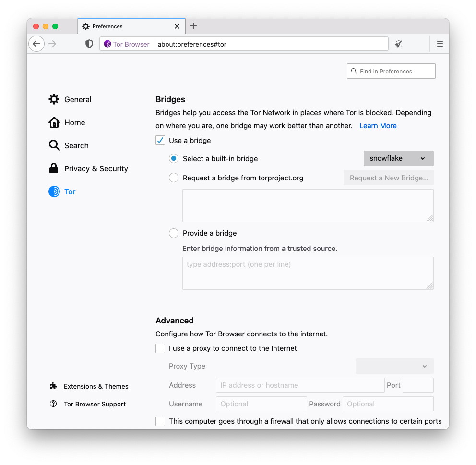Uncheck the Use a bridge checkbox
This screenshot has height=465, width=476.
[160, 141]
